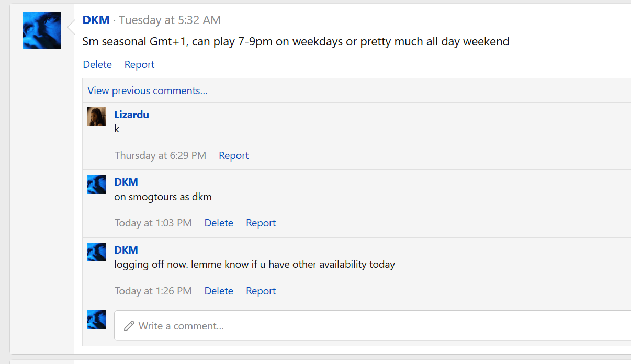Report the 'on smogtours as dkm' comment
Screen dimensions: 631x364
[x=261, y=223]
